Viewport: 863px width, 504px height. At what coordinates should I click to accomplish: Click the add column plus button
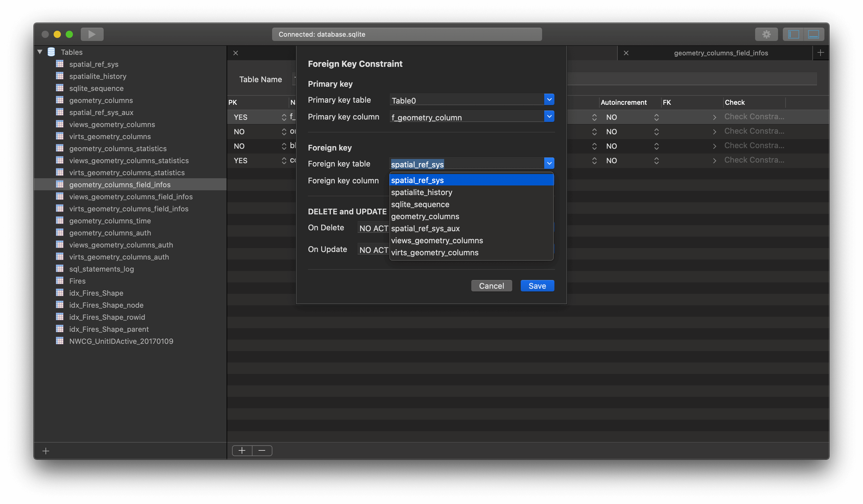pyautogui.click(x=242, y=451)
